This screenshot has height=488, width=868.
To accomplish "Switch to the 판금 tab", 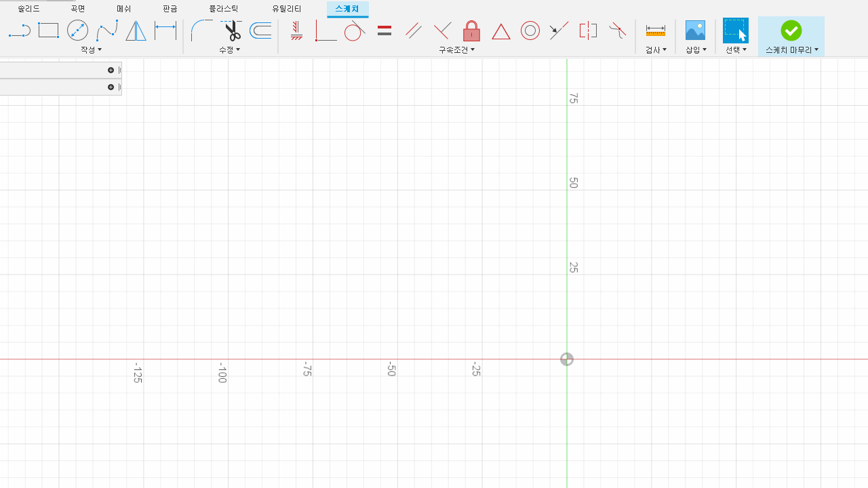I will pos(170,9).
